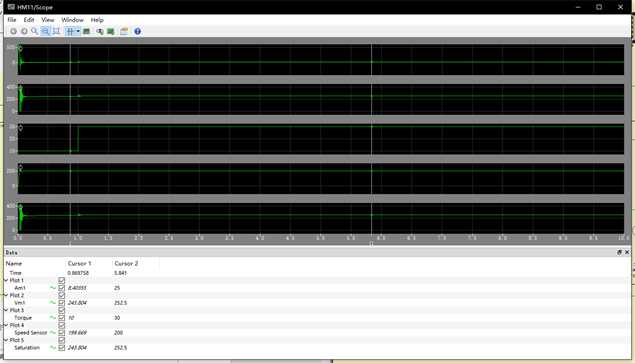635x363 pixels.
Task: Click the Torque green curve style swatch
Action: (x=53, y=318)
